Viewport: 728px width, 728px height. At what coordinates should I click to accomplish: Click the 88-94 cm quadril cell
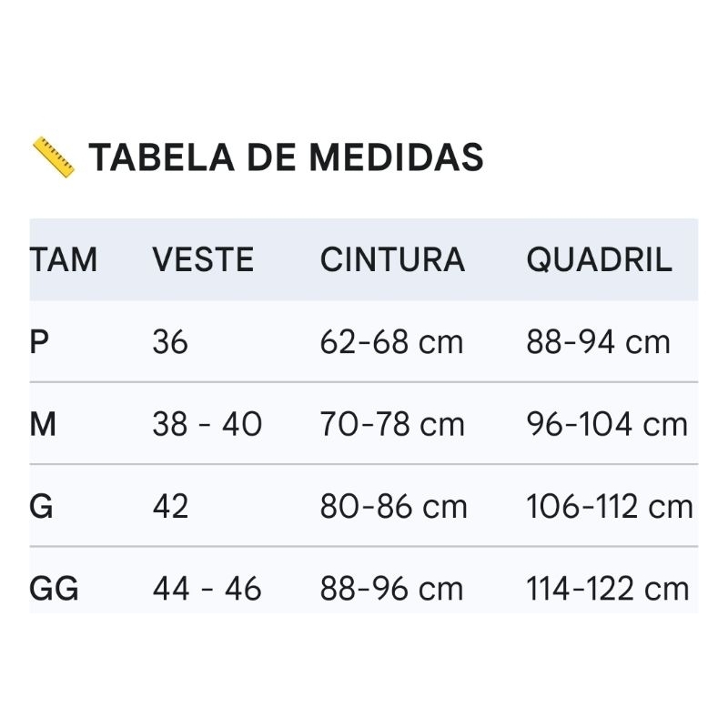(598, 342)
